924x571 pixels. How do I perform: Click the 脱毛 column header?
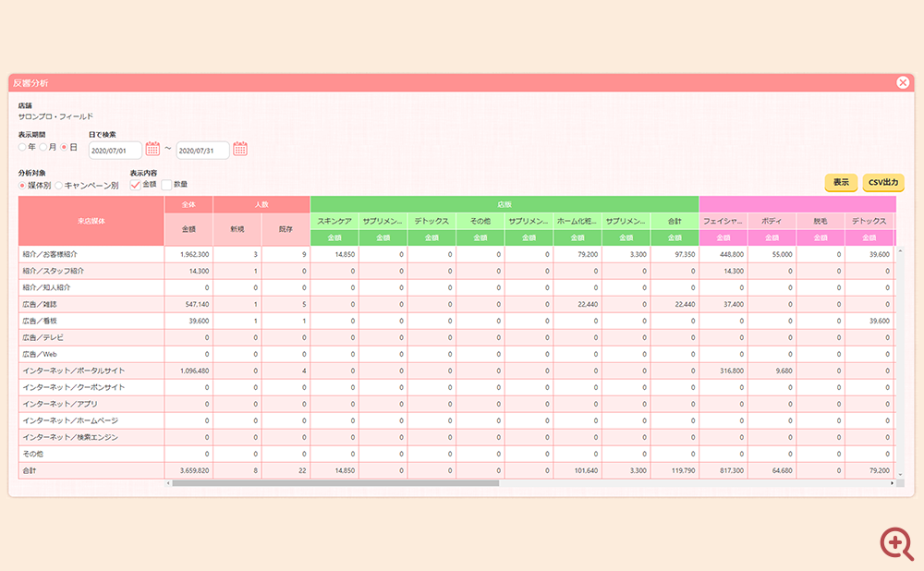pos(821,221)
